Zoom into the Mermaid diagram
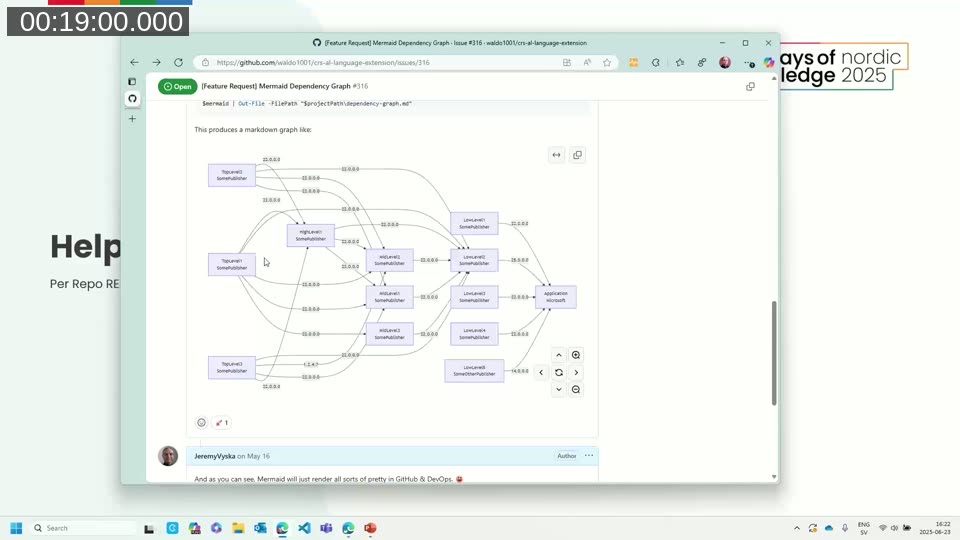 pyautogui.click(x=576, y=355)
